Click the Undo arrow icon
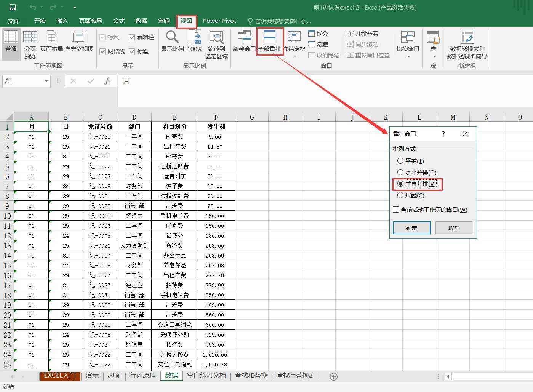The image size is (533, 392). pos(33,7)
